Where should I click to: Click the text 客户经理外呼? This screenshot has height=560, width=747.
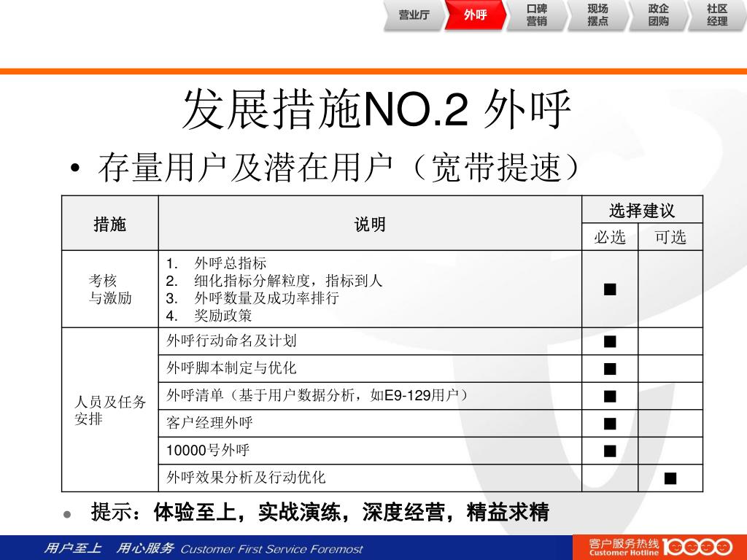click(x=209, y=423)
